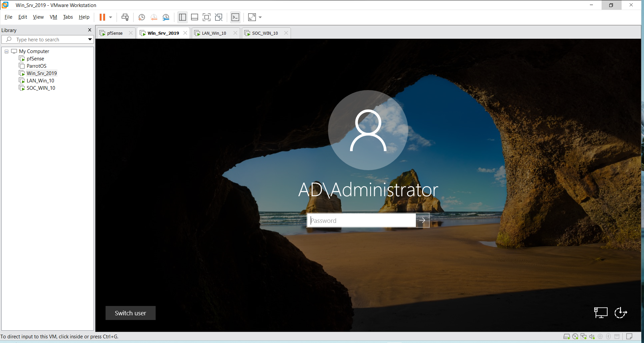
Task: Open the File menu
Action: [8, 17]
